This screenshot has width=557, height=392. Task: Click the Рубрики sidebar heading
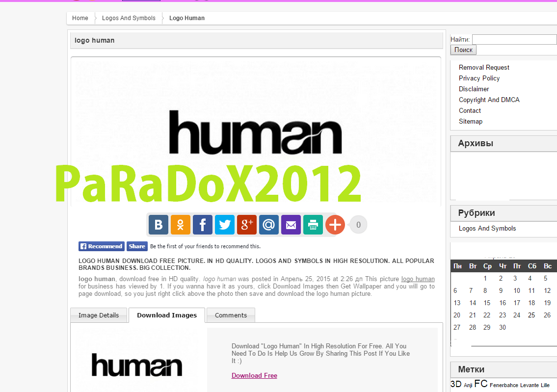[477, 213]
